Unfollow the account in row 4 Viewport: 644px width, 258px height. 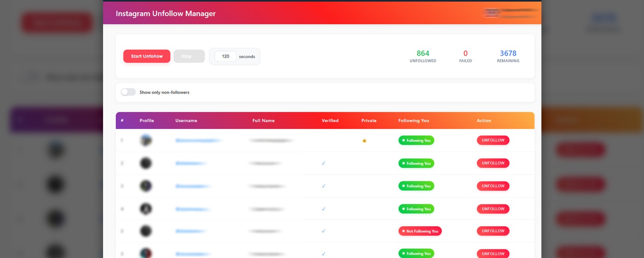(493, 209)
